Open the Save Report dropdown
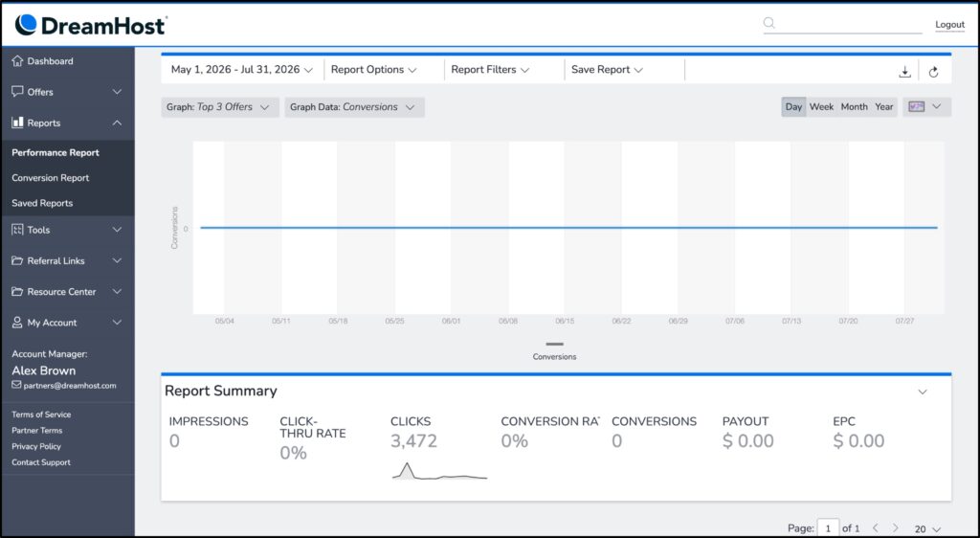 coord(607,70)
